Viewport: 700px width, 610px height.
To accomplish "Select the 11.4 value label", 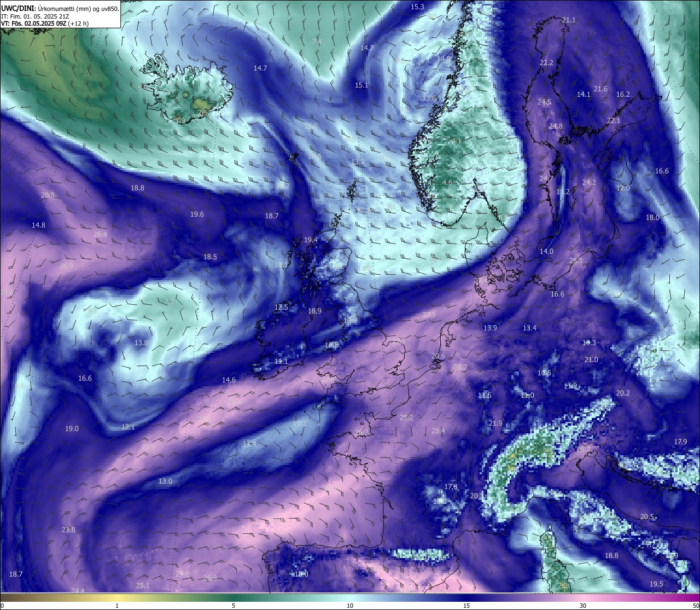I will (249, 444).
